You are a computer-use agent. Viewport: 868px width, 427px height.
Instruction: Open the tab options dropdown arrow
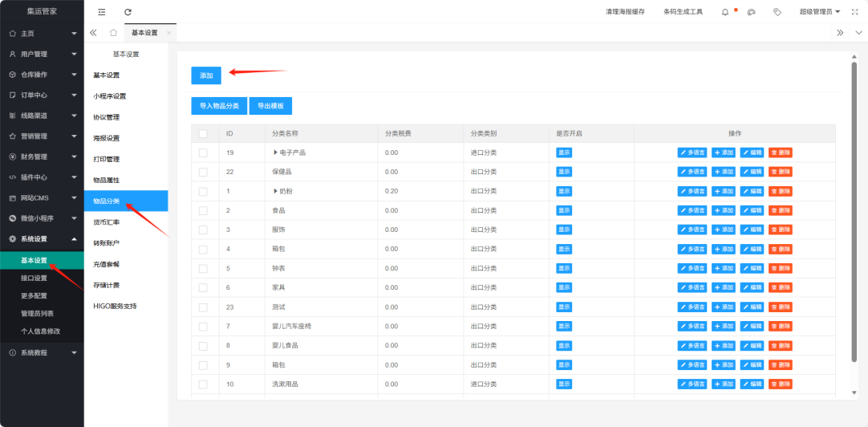pyautogui.click(x=858, y=33)
